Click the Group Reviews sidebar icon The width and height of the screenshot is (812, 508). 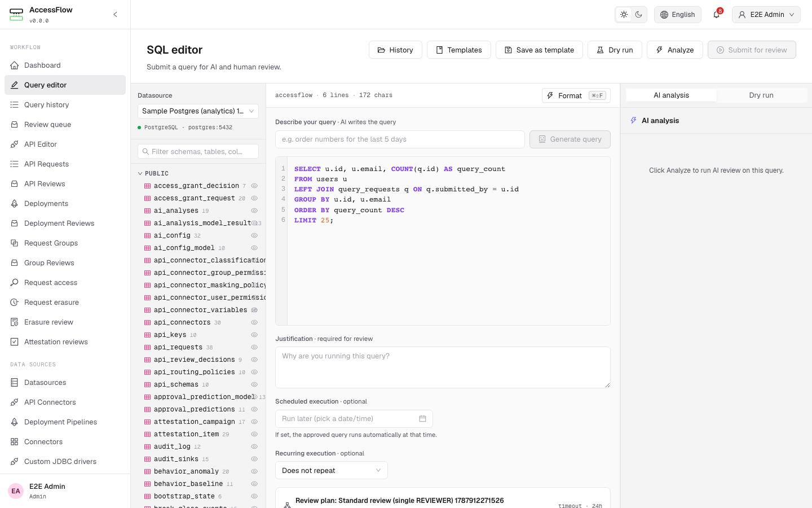click(15, 263)
